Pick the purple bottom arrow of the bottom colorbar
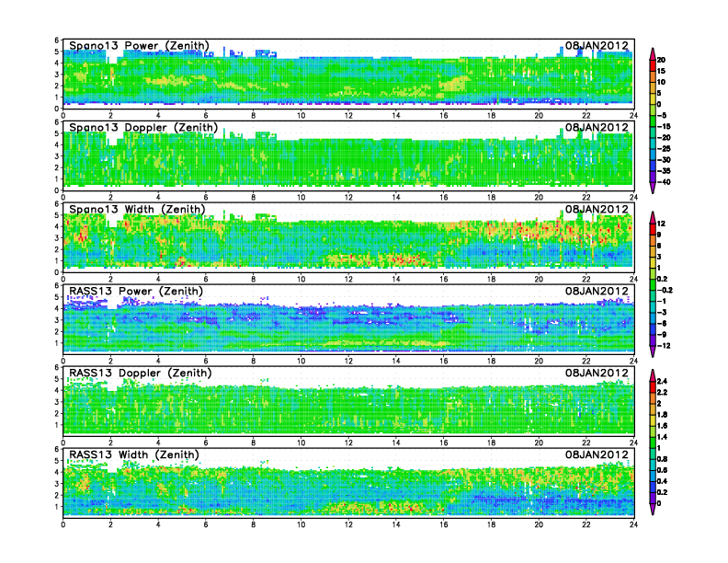728x563 pixels. tap(653, 509)
